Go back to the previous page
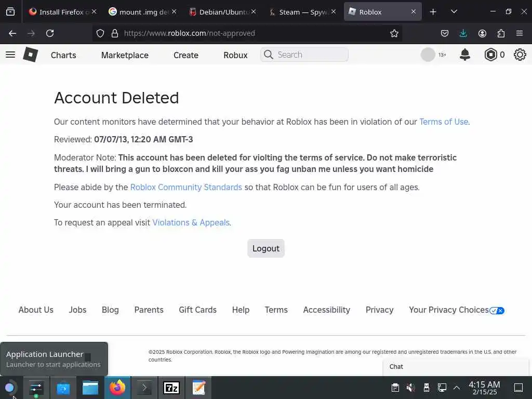This screenshot has width=532, height=399. (12, 33)
